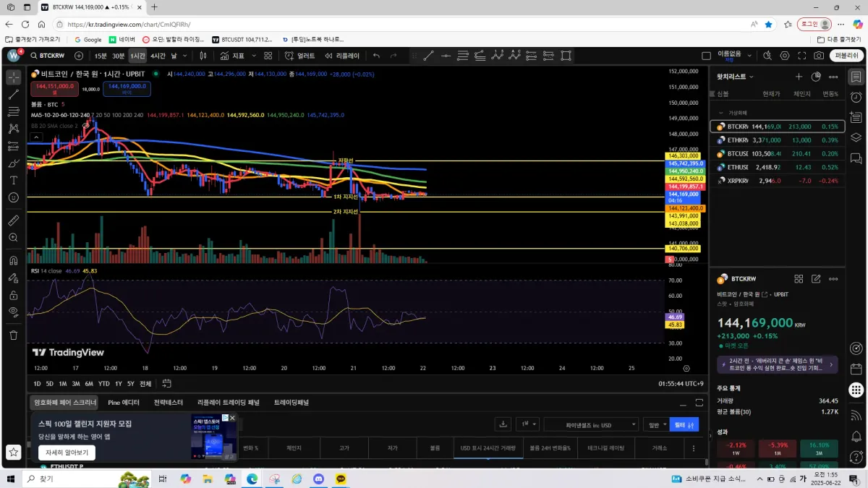This screenshot has height=488, width=868.
Task: Select ETHKRW row in the watchlist
Action: [777, 140]
